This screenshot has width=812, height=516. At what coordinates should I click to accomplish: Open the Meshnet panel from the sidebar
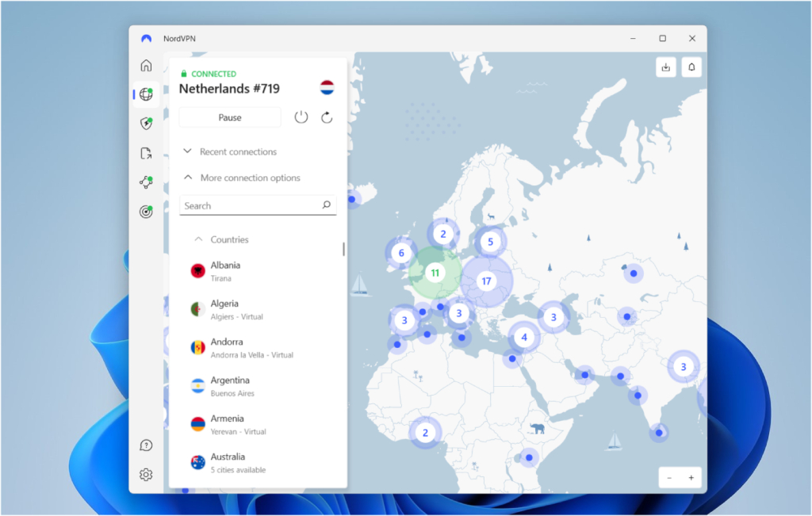click(x=146, y=182)
